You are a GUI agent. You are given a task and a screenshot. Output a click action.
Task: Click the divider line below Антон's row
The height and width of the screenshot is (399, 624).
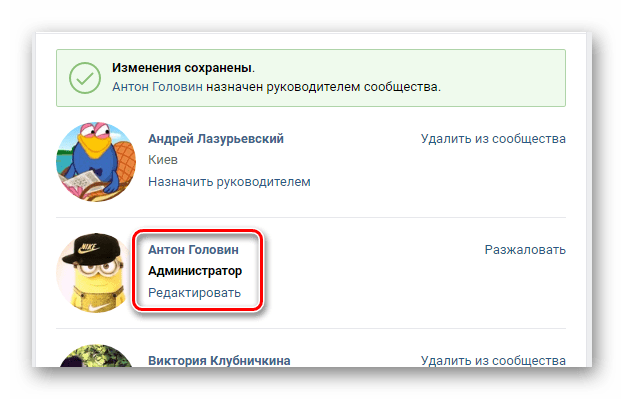click(311, 329)
